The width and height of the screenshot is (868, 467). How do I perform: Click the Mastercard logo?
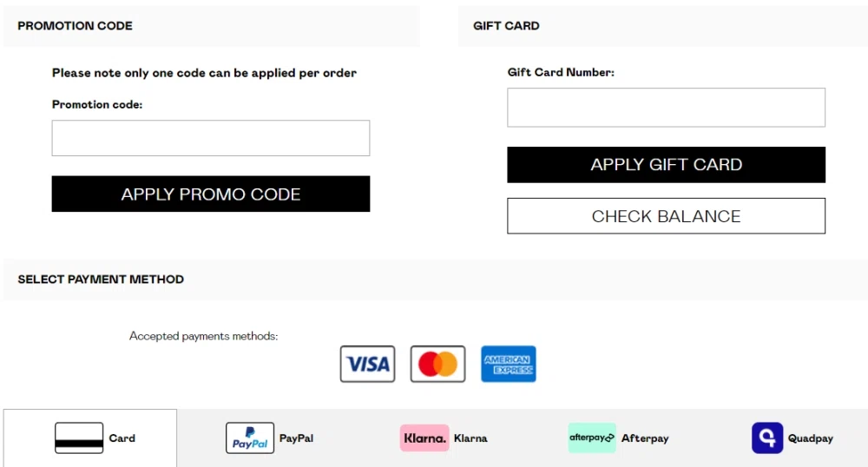pos(437,365)
